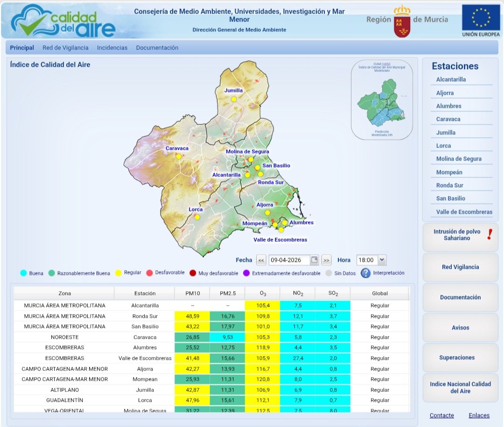Open the Intrusión de polvo Sahariano button
This screenshot has height=427, width=504.
click(x=460, y=237)
